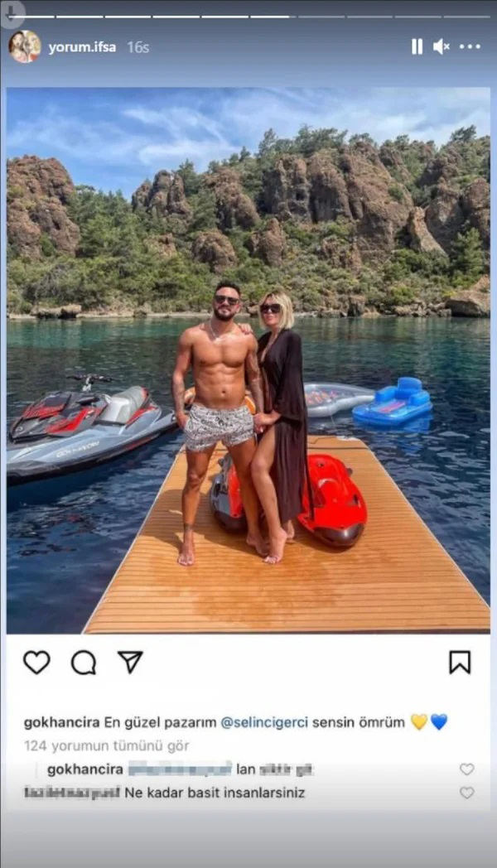
Task: Pause the story with the pause icon
Action: [x=417, y=47]
